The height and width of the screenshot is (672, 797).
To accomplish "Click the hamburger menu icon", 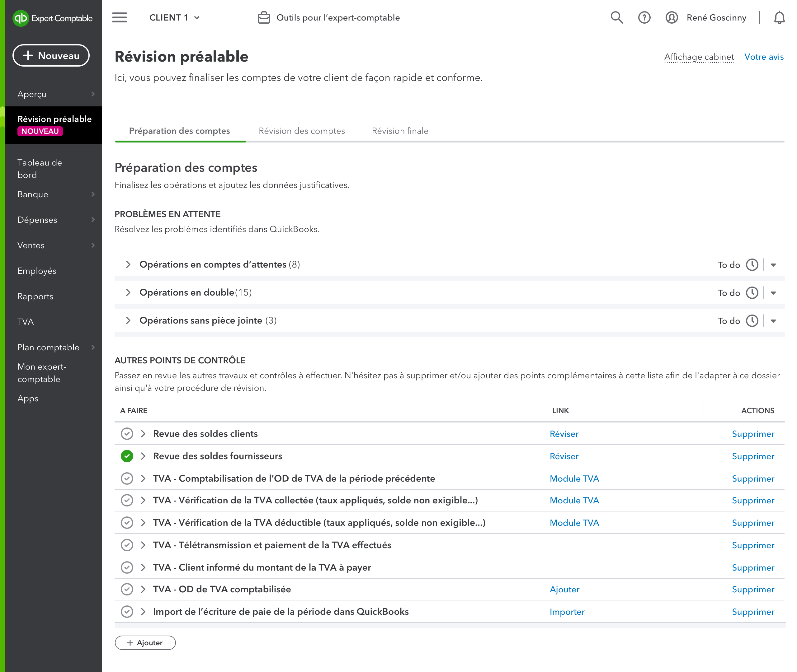I will (x=119, y=18).
